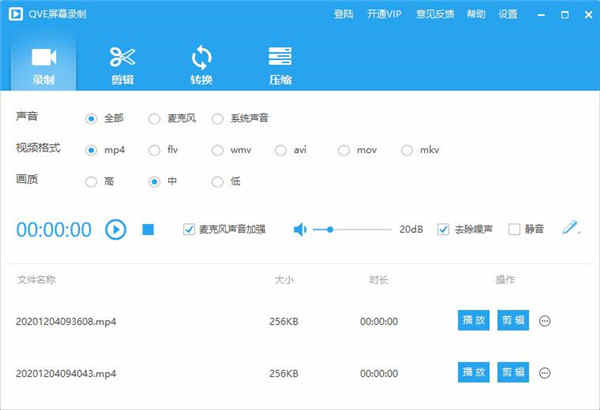Toggle the 去除噪声 noise removal checkbox
The width and height of the screenshot is (600, 410).
pyautogui.click(x=443, y=229)
